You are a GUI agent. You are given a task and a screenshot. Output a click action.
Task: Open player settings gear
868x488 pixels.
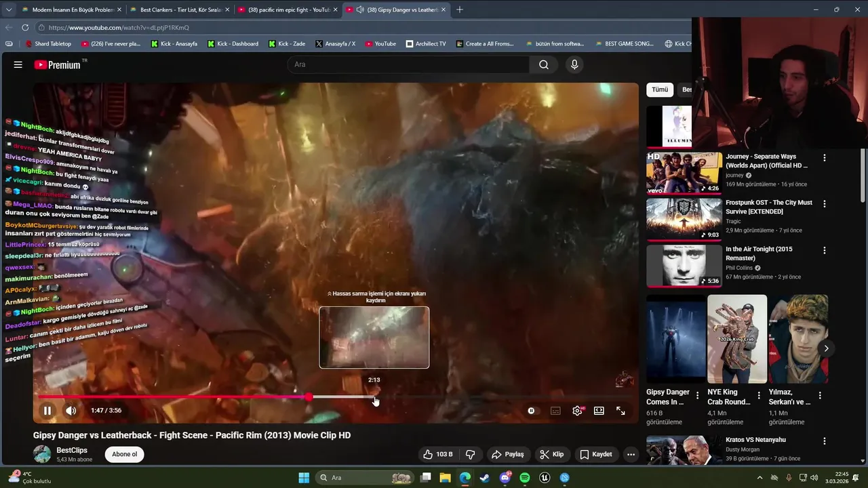[x=577, y=411]
